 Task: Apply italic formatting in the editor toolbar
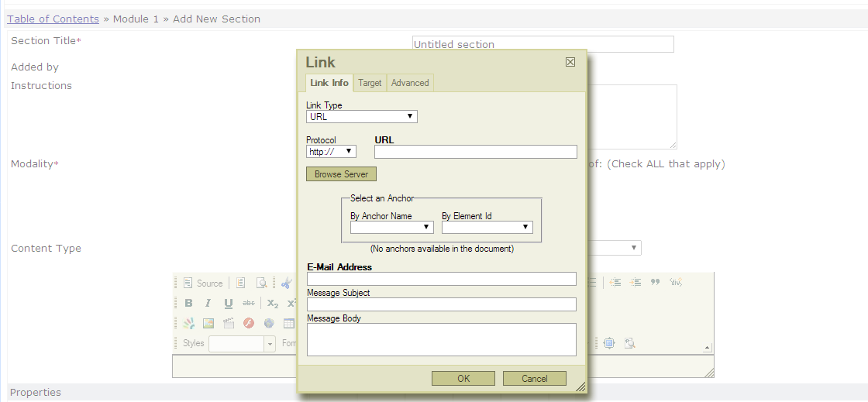tap(208, 303)
